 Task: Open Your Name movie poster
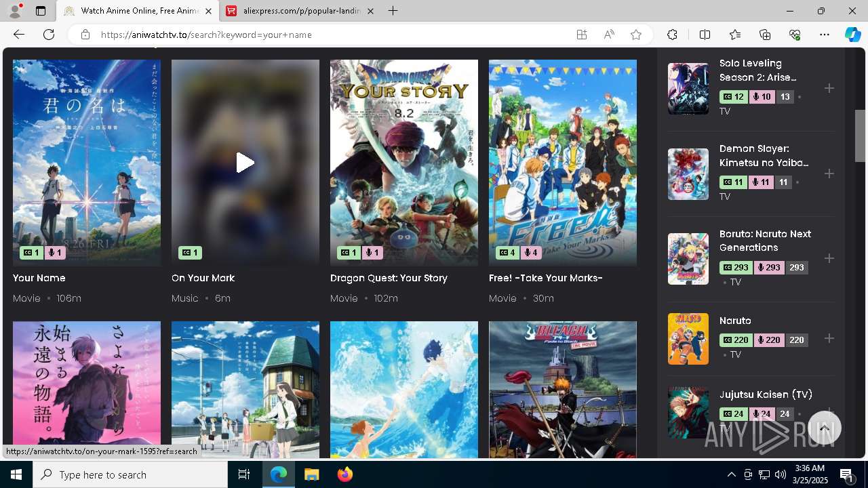tap(87, 163)
